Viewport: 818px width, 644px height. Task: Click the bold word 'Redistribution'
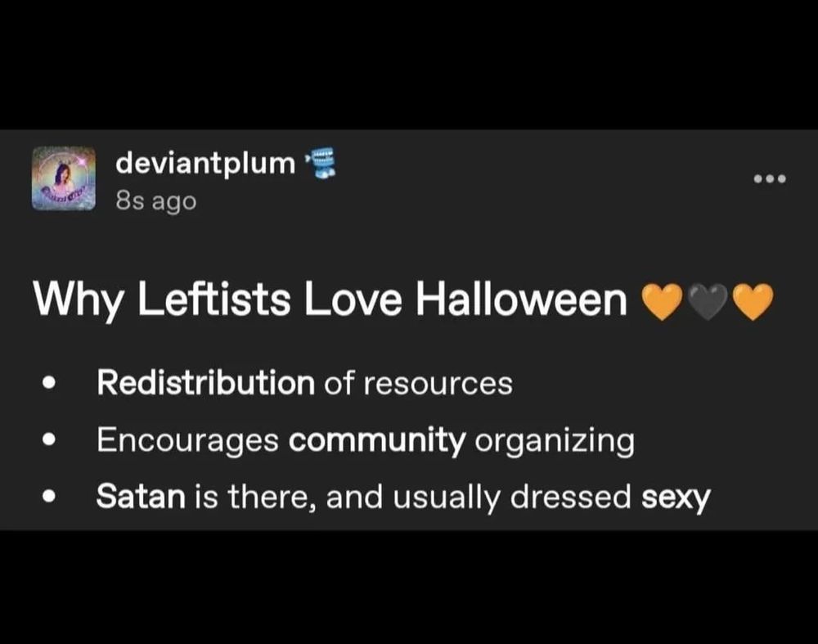(205, 382)
